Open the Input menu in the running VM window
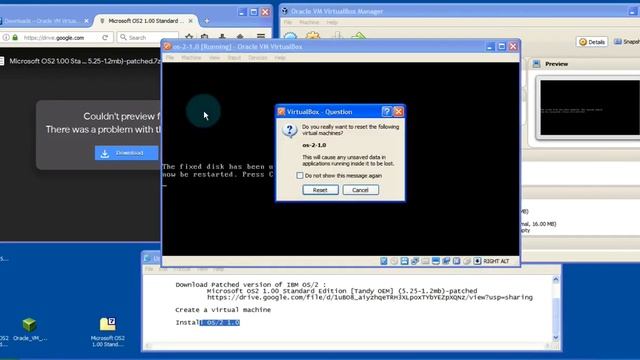The image size is (640, 360). [234, 58]
